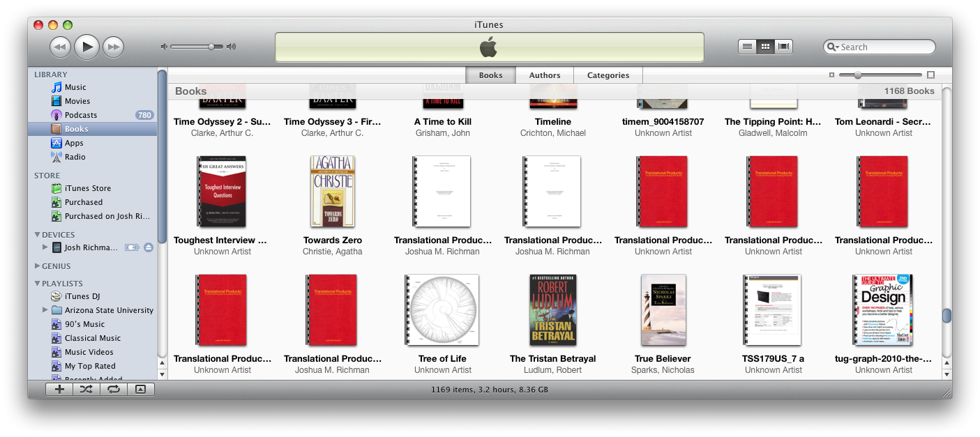Switch to the Authors tab

point(545,75)
